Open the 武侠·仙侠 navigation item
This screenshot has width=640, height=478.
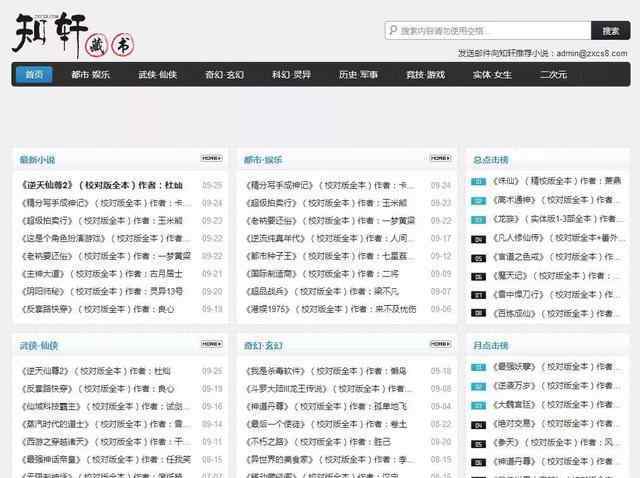pyautogui.click(x=158, y=75)
